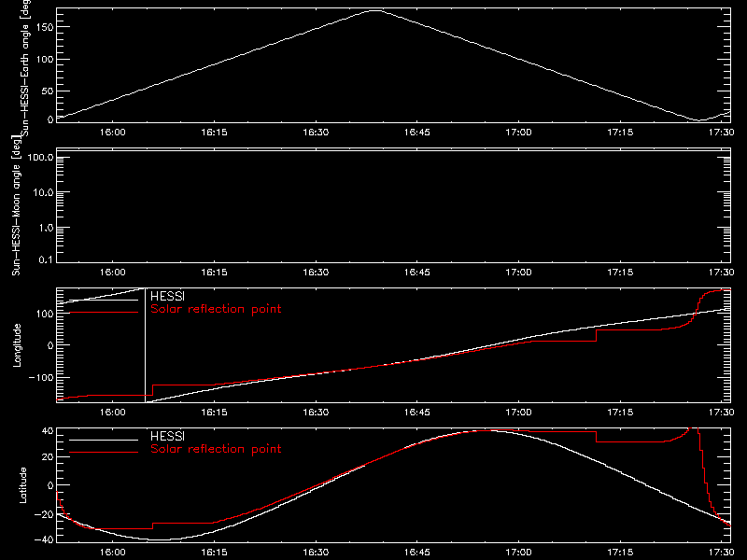Click 0 tick on Longitude axis
The height and width of the screenshot is (560, 747).
coord(50,345)
